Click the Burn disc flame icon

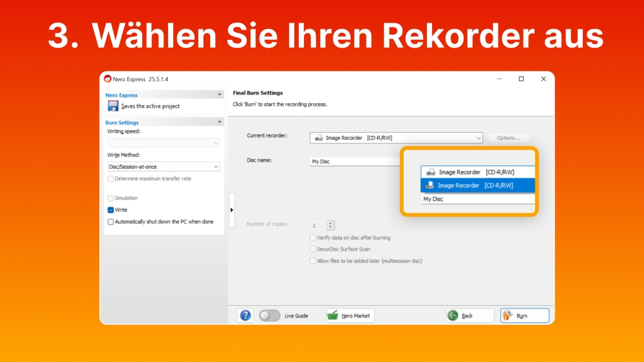[507, 316]
